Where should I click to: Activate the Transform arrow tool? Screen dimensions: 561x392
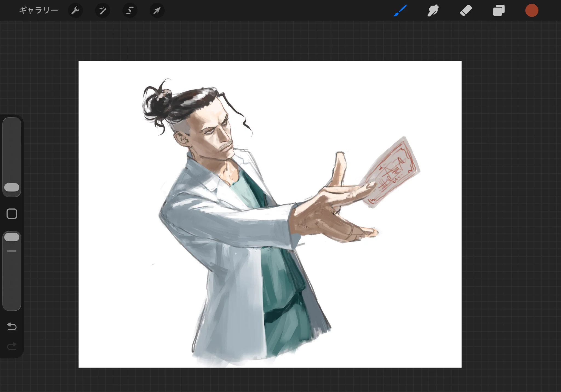pyautogui.click(x=157, y=10)
